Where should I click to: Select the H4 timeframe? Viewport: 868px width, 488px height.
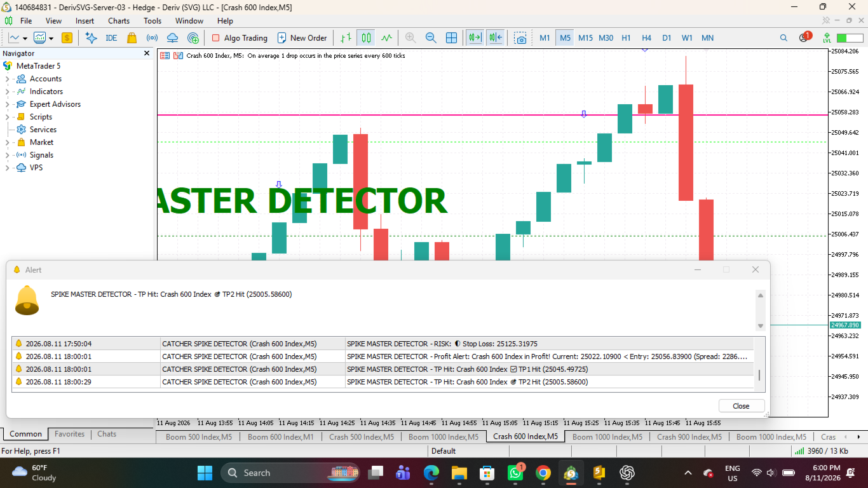coord(646,38)
